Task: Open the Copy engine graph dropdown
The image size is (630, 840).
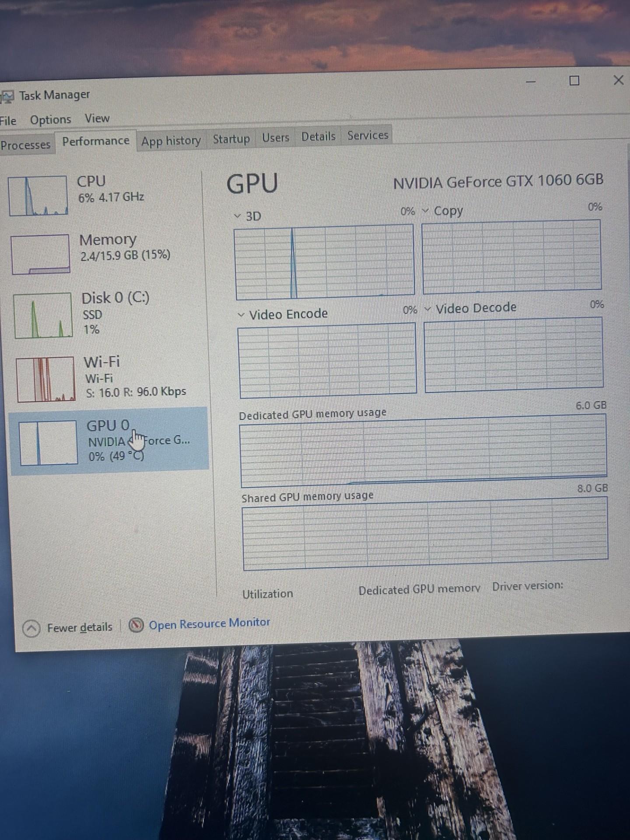Action: [425, 211]
